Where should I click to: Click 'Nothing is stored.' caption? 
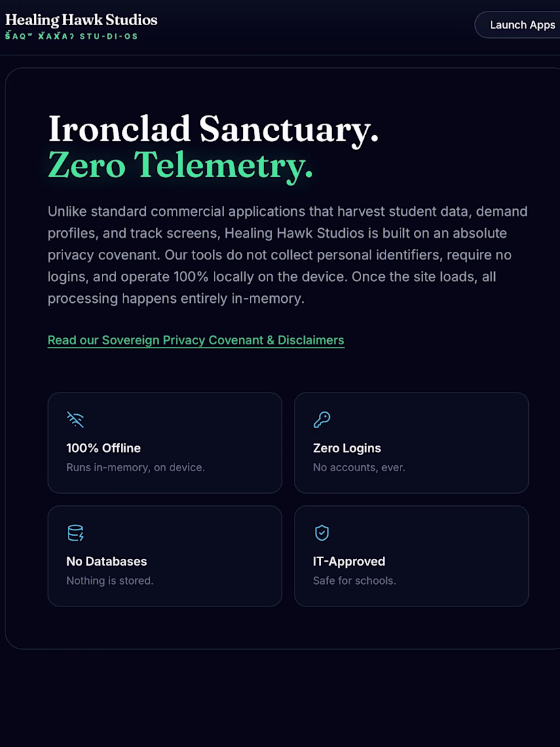tap(110, 581)
